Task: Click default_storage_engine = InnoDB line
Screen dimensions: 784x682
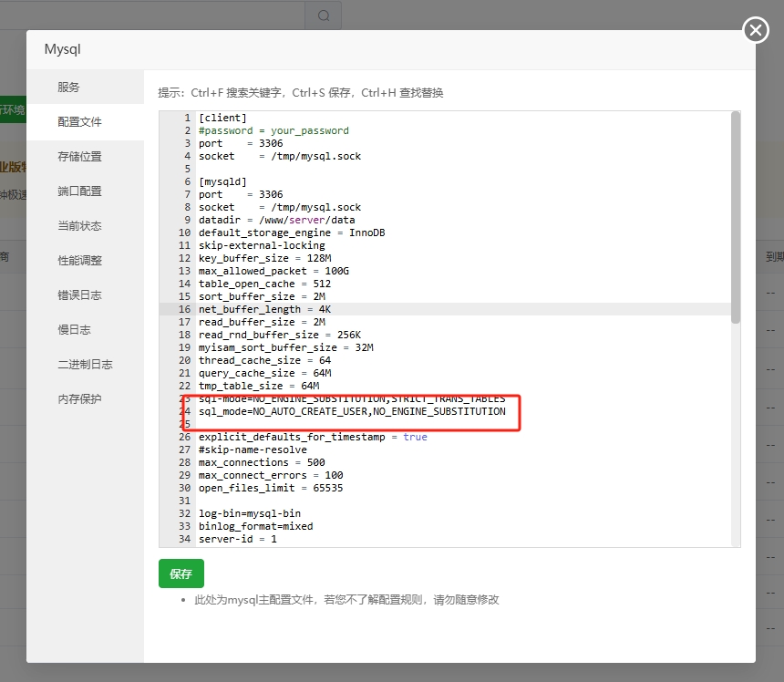Action: 292,232
